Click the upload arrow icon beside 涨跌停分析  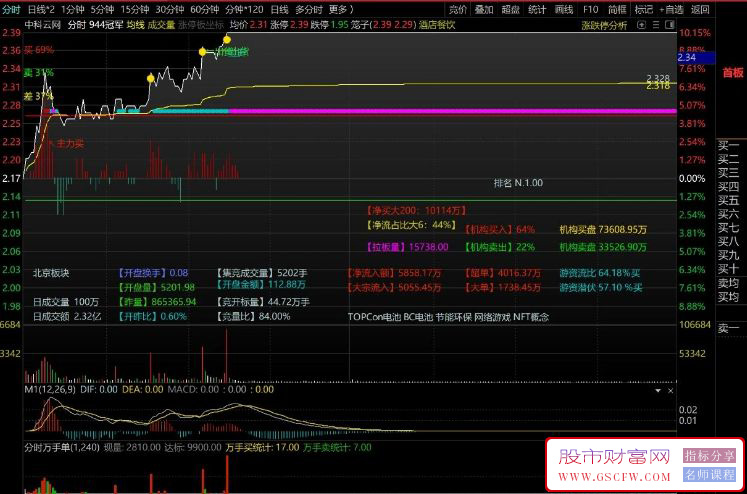641,25
